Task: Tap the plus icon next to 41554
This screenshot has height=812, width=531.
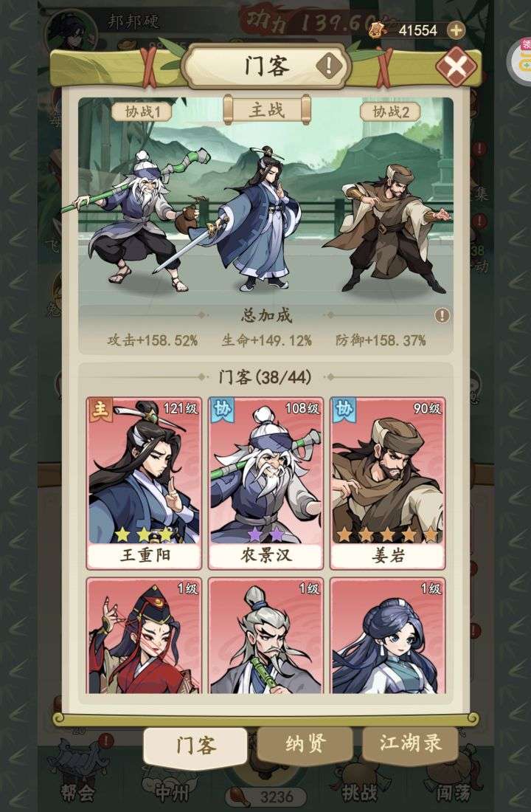Action: click(456, 30)
